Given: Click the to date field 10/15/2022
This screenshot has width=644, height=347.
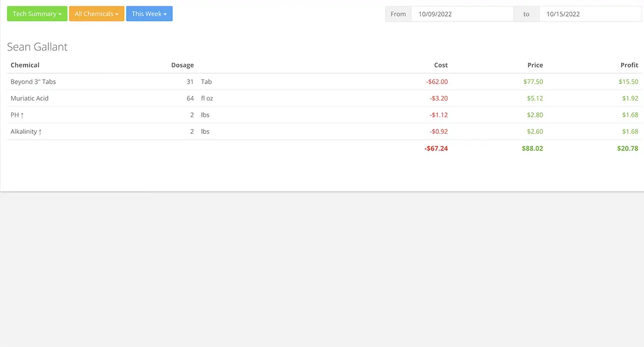Looking at the screenshot, I should coord(590,14).
